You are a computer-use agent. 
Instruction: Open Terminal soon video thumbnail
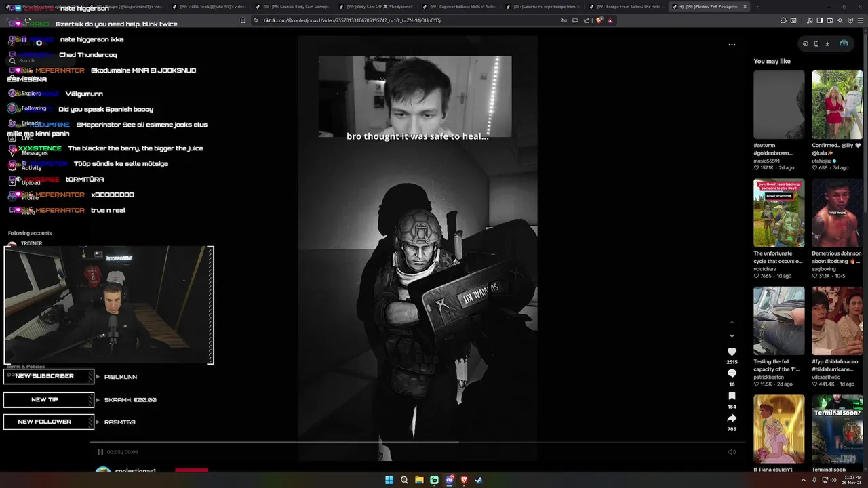coord(837,429)
